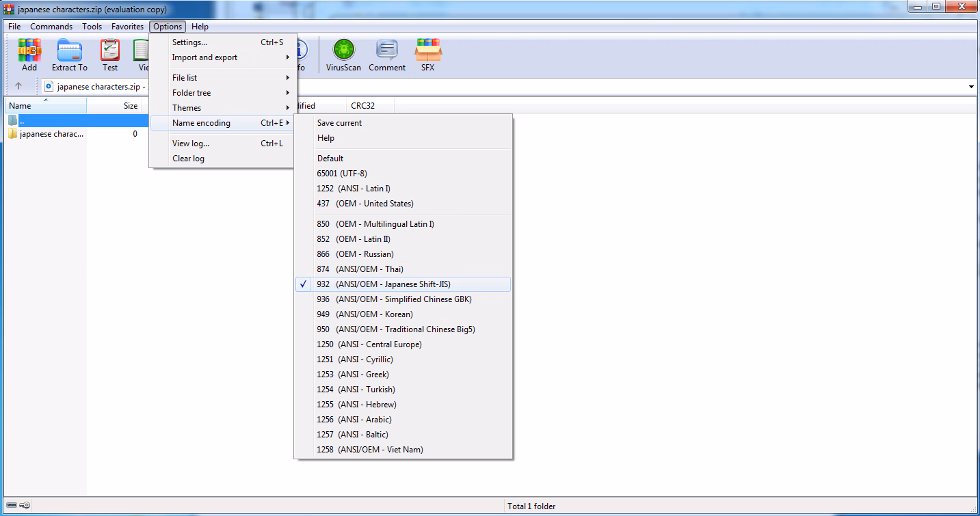Select 1252 (ANSI - Latin I) encoding
The image size is (980, 516).
click(x=403, y=189)
